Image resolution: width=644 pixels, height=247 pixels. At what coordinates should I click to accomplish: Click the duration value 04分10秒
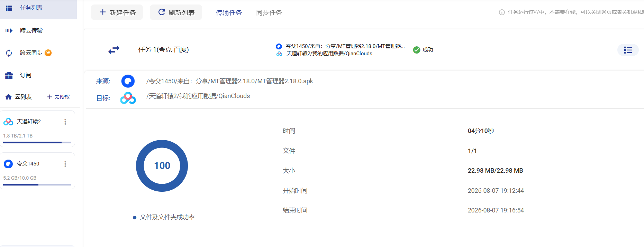tap(481, 131)
